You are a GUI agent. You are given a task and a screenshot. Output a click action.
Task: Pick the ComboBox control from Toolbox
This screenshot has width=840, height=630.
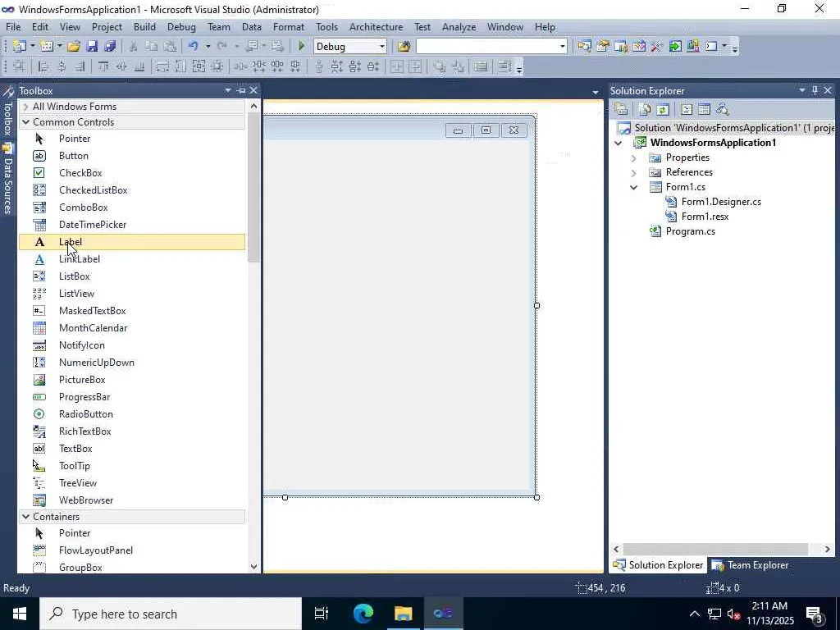[132, 208]
